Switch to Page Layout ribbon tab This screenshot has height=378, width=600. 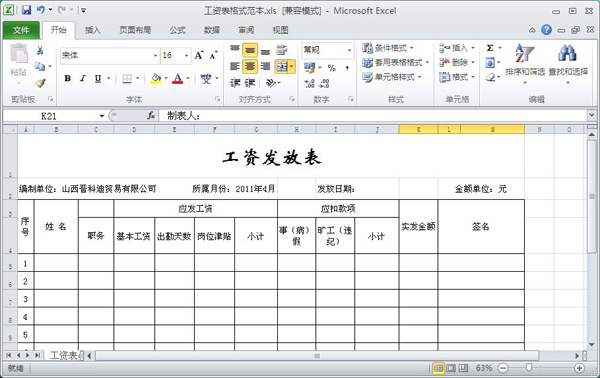click(135, 30)
